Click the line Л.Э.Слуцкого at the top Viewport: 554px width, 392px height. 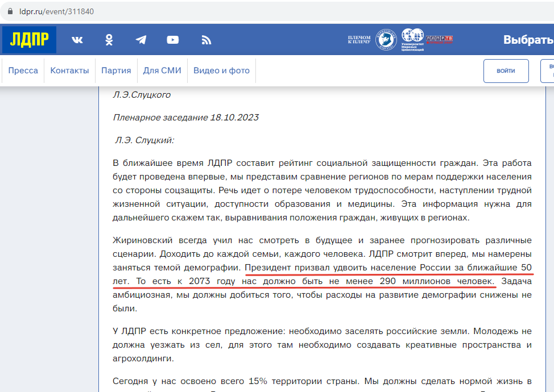click(x=142, y=95)
